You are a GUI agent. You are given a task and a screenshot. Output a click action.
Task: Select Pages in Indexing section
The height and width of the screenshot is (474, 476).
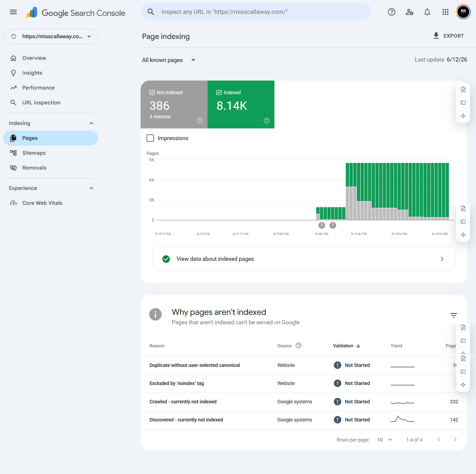click(x=51, y=138)
